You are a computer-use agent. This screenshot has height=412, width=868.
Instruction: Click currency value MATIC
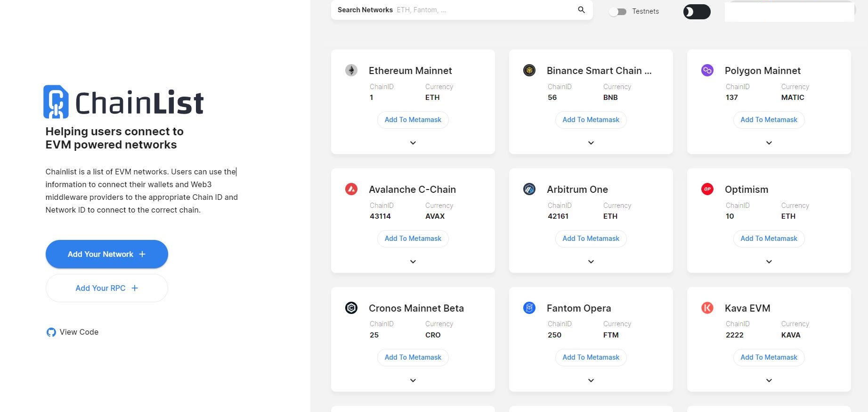793,98
